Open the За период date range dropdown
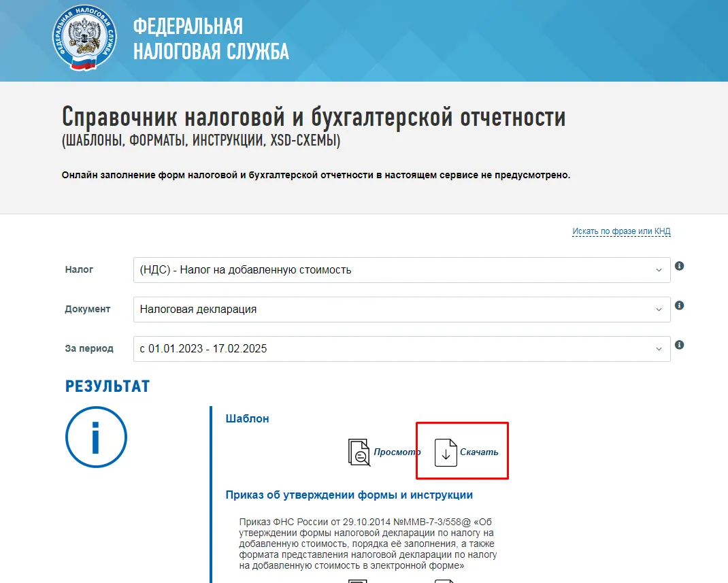 point(401,349)
